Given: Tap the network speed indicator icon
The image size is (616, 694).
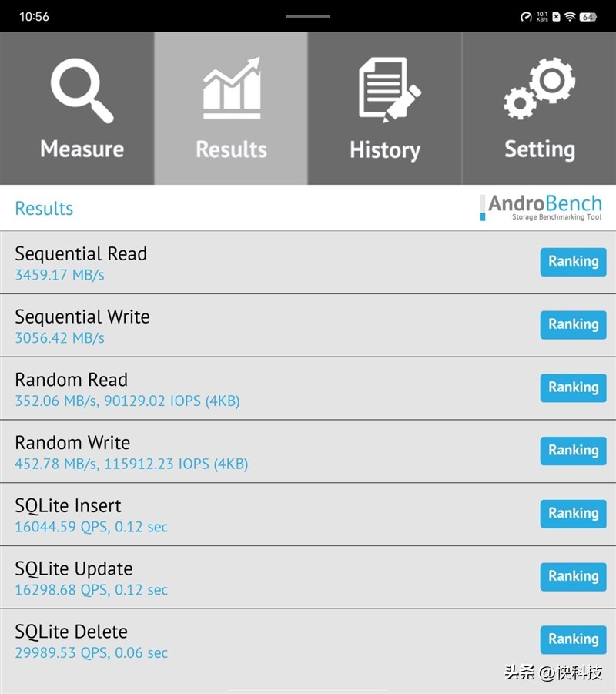Looking at the screenshot, I should 527,16.
